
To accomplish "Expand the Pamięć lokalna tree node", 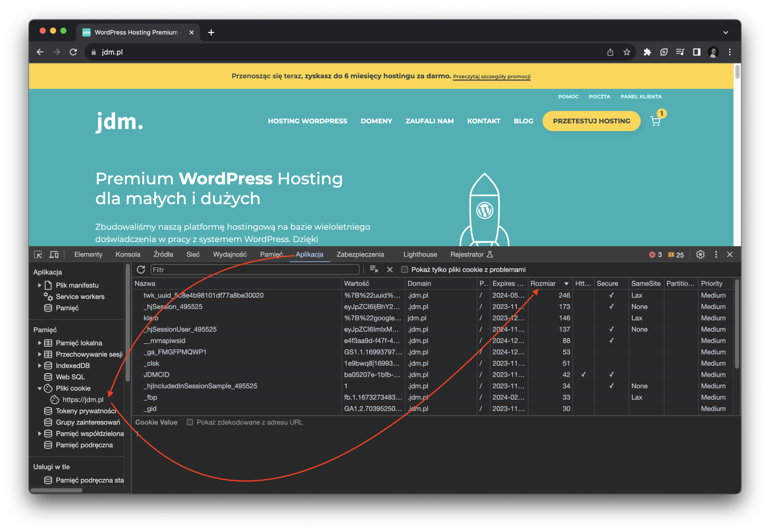I will click(x=39, y=343).
